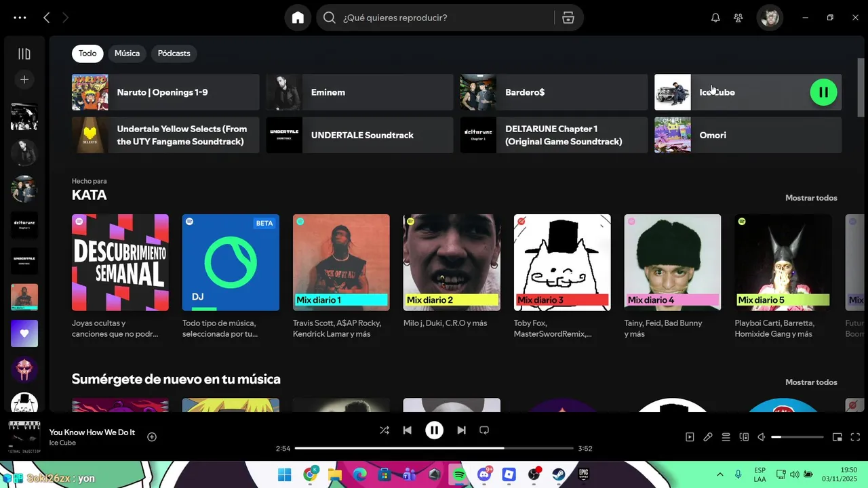The width and height of the screenshot is (868, 488).
Task: Show lyrics with microphone icon
Action: 708,437
